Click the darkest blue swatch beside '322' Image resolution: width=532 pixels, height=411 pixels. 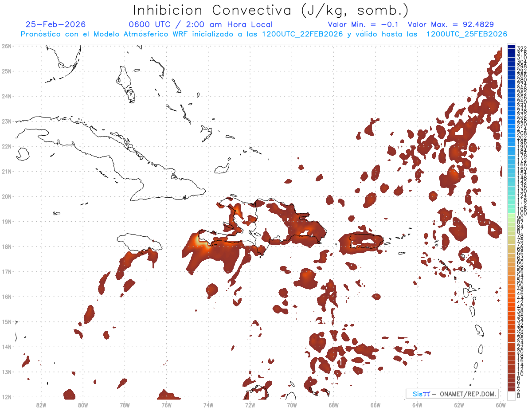511,47
